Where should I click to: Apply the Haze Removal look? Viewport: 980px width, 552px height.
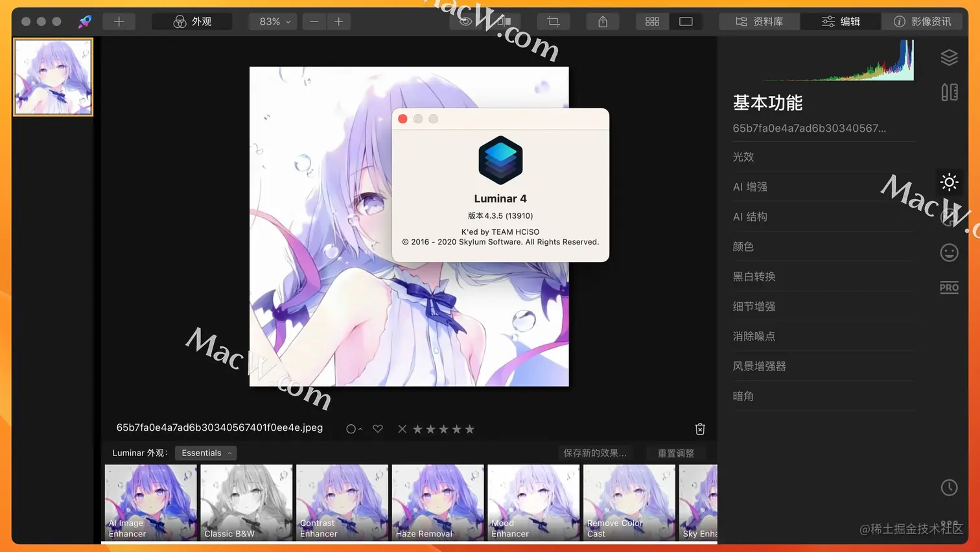point(438,502)
